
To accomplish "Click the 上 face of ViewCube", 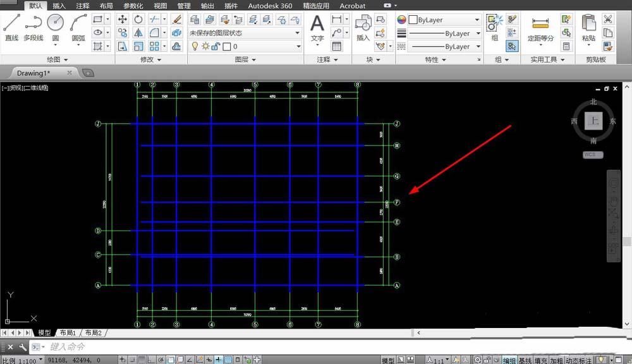I will click(593, 121).
